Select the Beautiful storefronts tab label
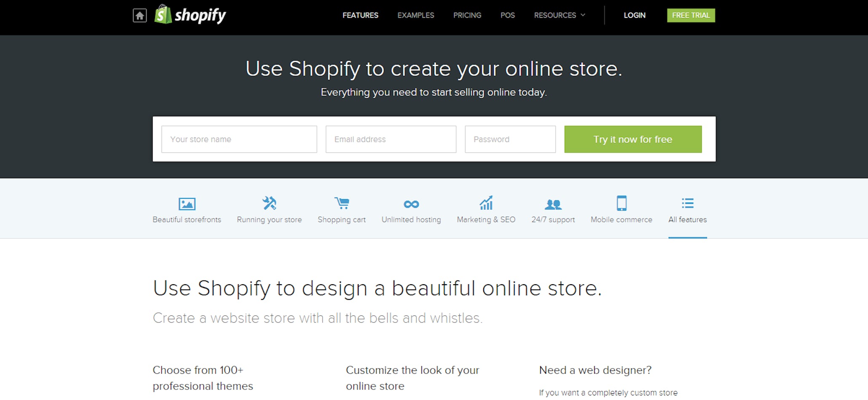 (x=187, y=220)
